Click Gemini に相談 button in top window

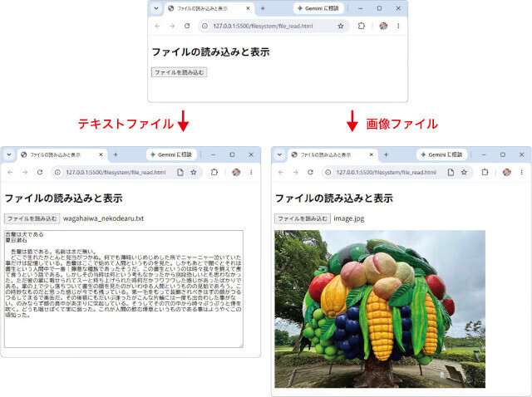pos(318,8)
